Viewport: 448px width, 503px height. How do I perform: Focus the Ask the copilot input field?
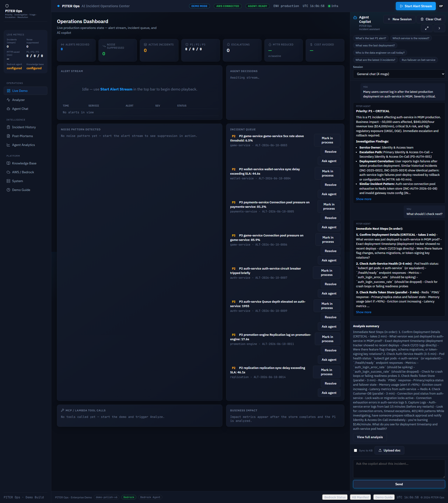tap(399, 469)
